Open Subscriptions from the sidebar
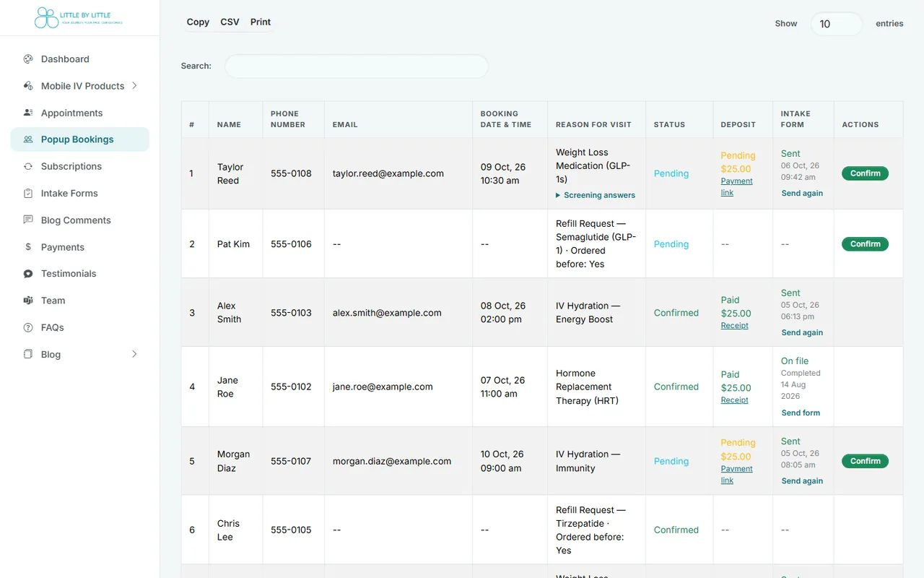Screen dimensions: 924x578 79,166
